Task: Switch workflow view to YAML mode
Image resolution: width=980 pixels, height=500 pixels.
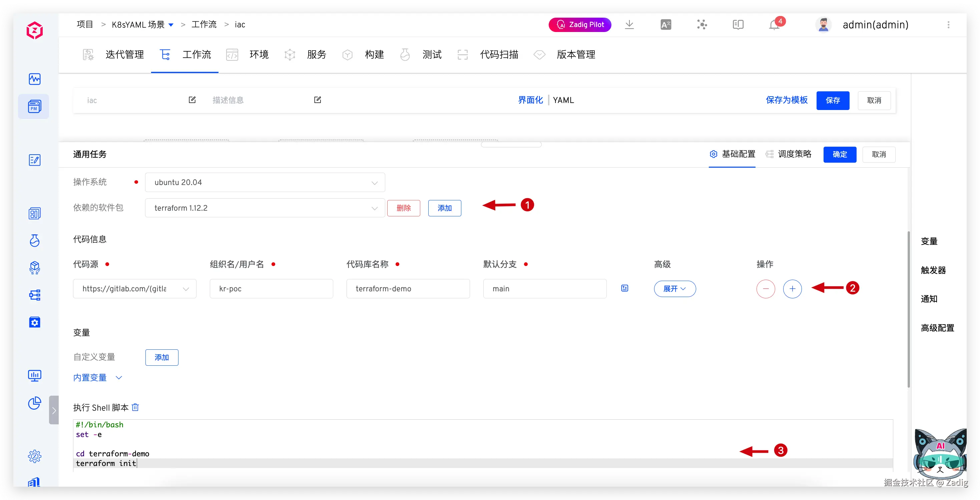Action: pos(563,100)
